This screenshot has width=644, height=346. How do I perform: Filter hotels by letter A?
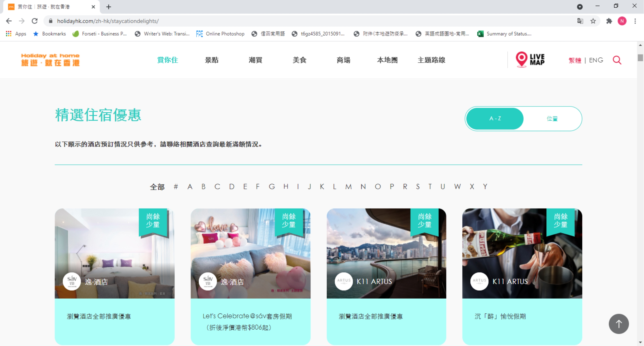tap(190, 187)
